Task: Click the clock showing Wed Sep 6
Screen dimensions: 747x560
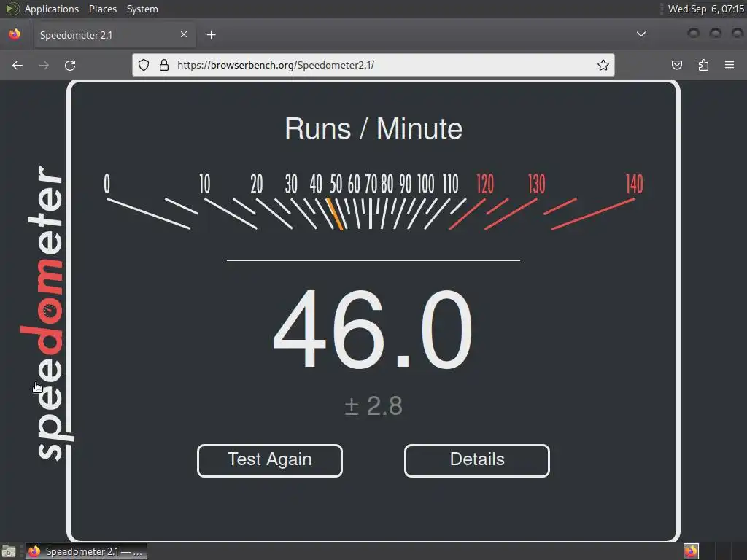Action: [x=705, y=9]
